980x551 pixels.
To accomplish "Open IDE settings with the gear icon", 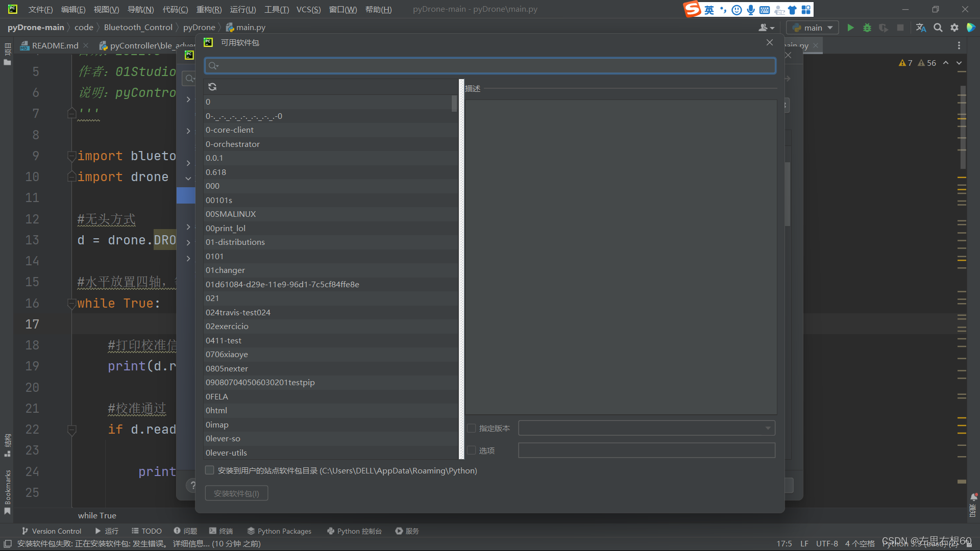I will click(954, 28).
